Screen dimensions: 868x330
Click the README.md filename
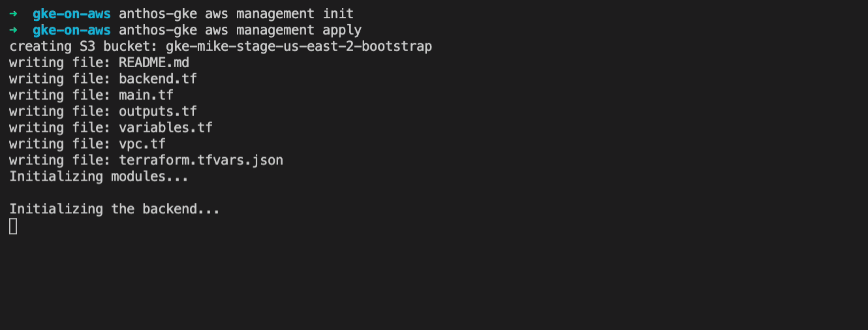pyautogui.click(x=154, y=63)
